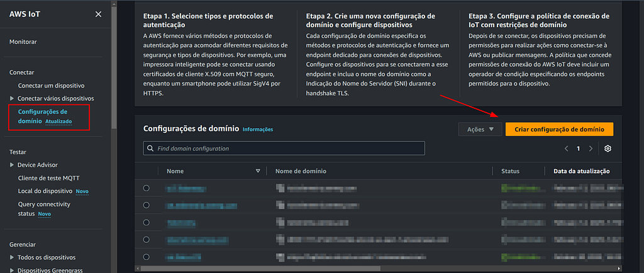This screenshot has height=273, width=644.
Task: Expand Dispositivos Greengrass section
Action: tap(12, 270)
